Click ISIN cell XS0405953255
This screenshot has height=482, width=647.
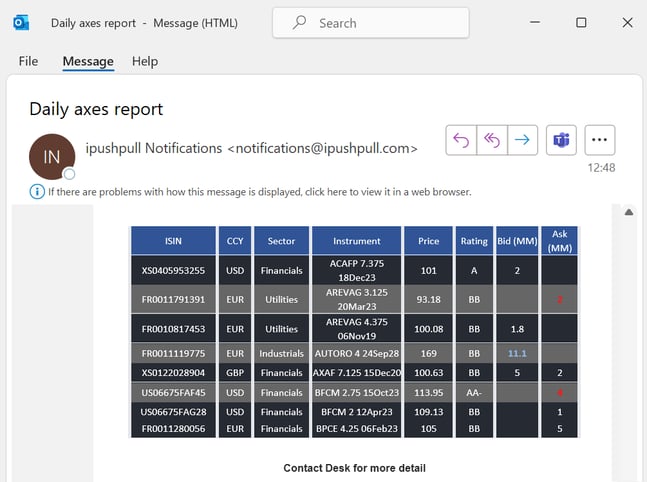173,270
